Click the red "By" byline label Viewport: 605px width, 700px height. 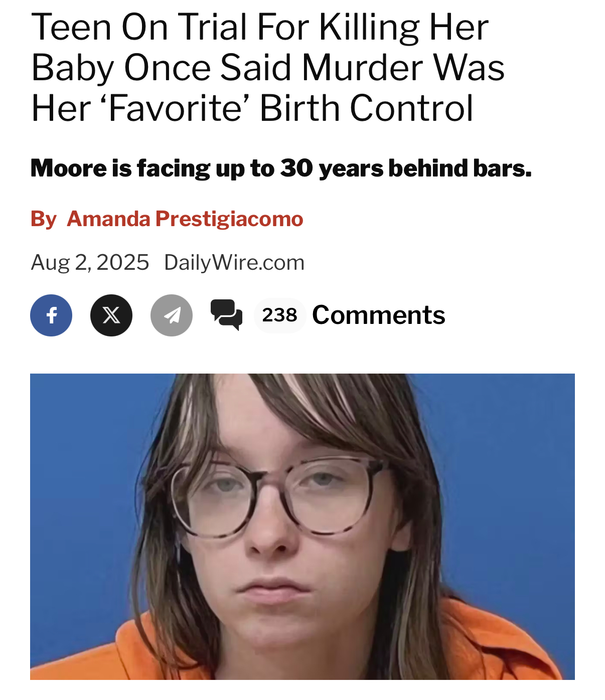[x=44, y=219]
